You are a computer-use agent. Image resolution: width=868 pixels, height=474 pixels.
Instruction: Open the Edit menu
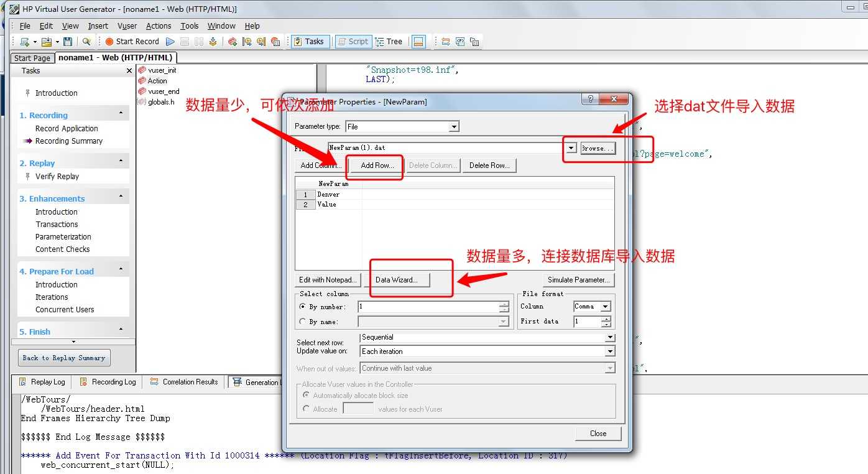point(46,26)
